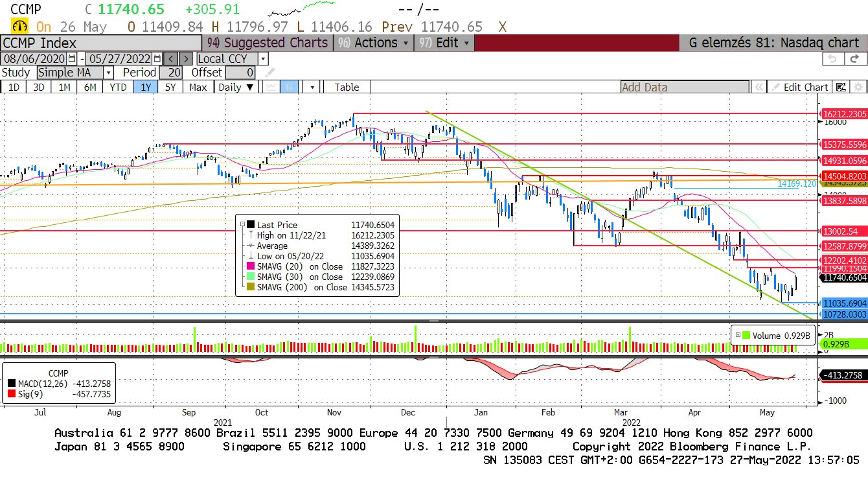Click the olive SMAVG (200) color swatch

pyautogui.click(x=251, y=287)
